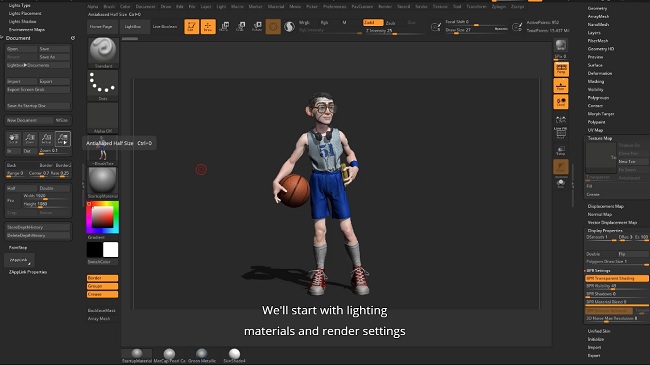Open the Document menu
The image size is (650, 365).
click(146, 7)
